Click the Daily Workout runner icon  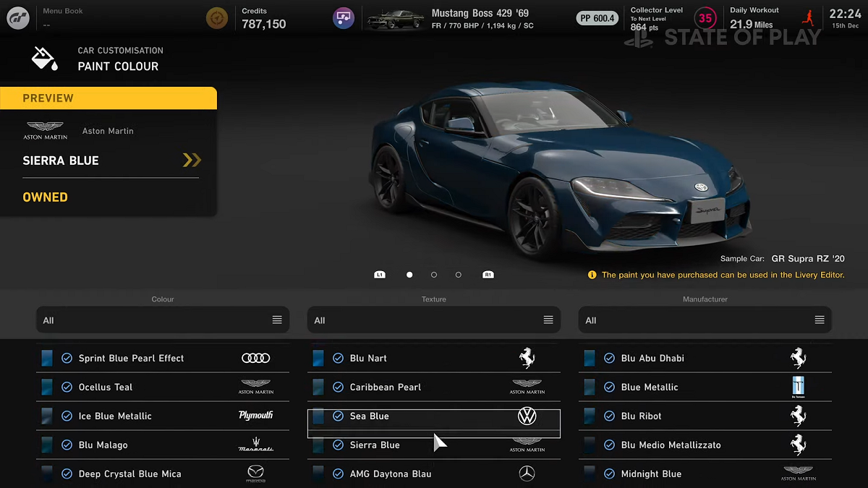click(x=809, y=18)
